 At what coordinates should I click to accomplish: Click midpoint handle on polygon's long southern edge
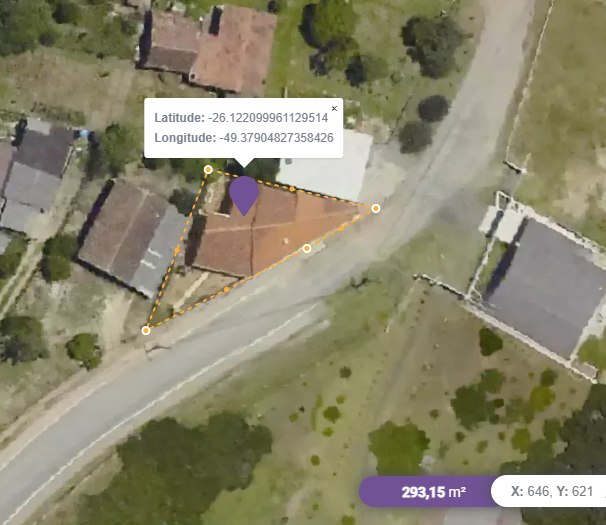[x=226, y=289]
